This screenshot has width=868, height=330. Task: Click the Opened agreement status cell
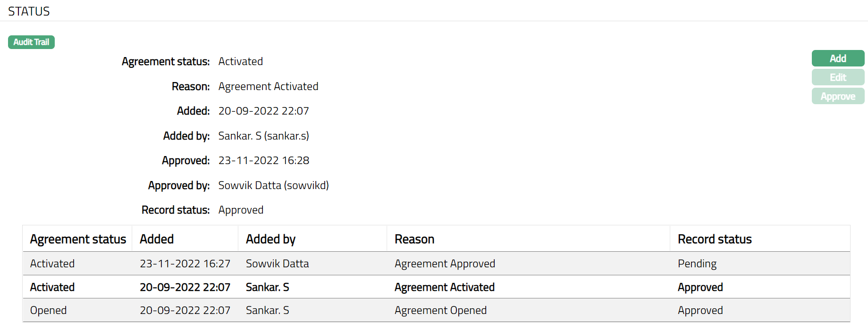48,310
